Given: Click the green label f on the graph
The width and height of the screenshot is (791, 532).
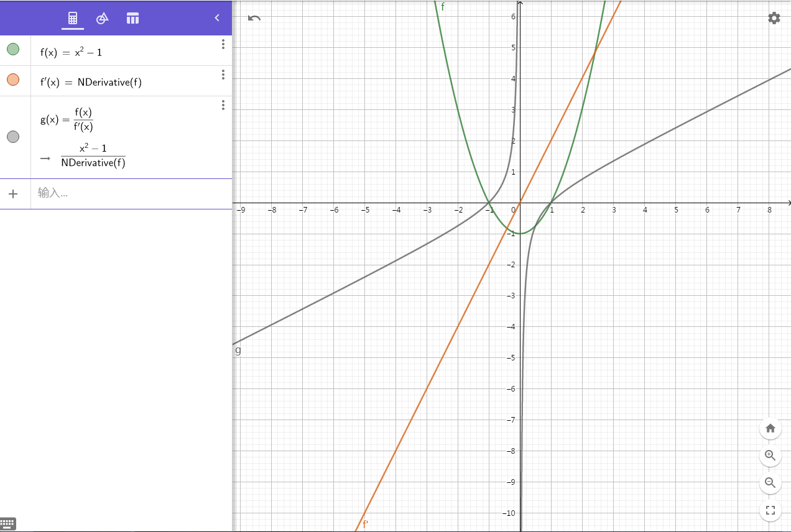Looking at the screenshot, I should (443, 7).
